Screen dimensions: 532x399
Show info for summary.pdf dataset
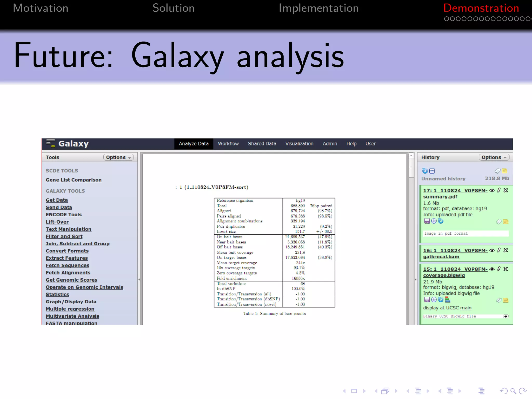click(x=434, y=221)
